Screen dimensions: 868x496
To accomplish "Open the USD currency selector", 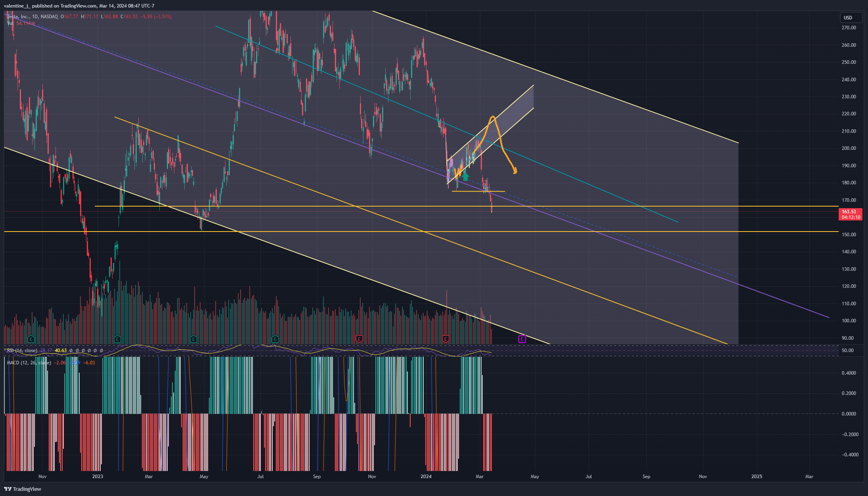I will tap(851, 17).
